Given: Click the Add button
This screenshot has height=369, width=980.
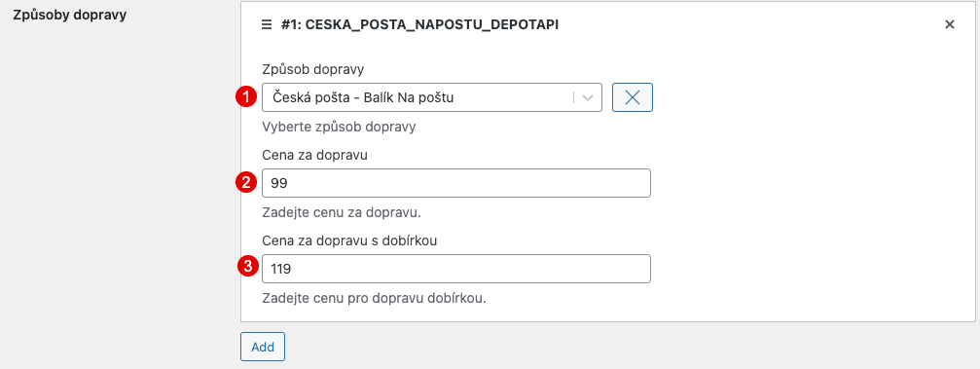Looking at the screenshot, I should click(263, 347).
